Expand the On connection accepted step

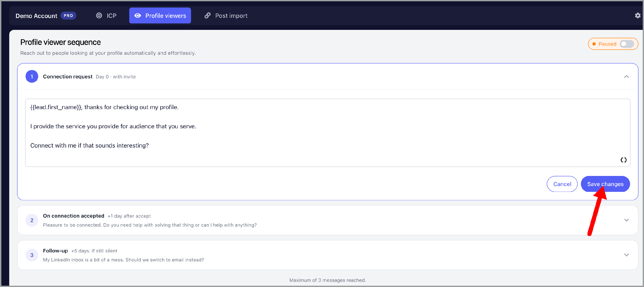point(626,220)
